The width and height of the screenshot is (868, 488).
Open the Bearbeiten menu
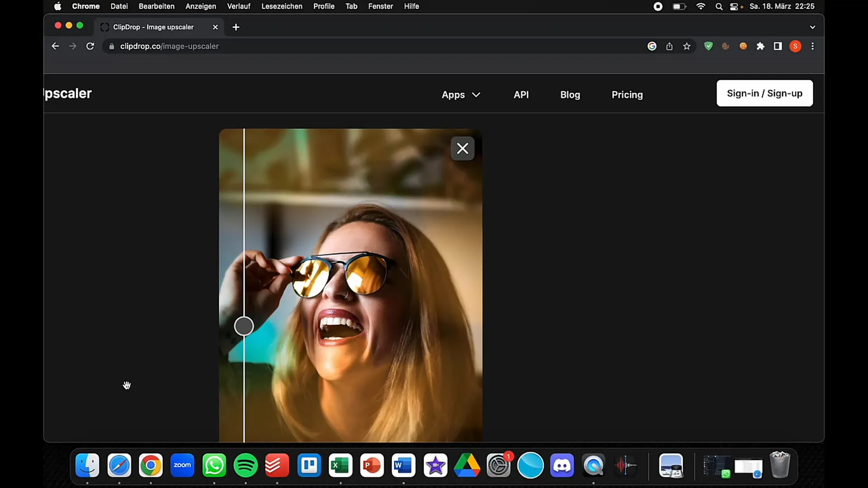click(x=156, y=6)
